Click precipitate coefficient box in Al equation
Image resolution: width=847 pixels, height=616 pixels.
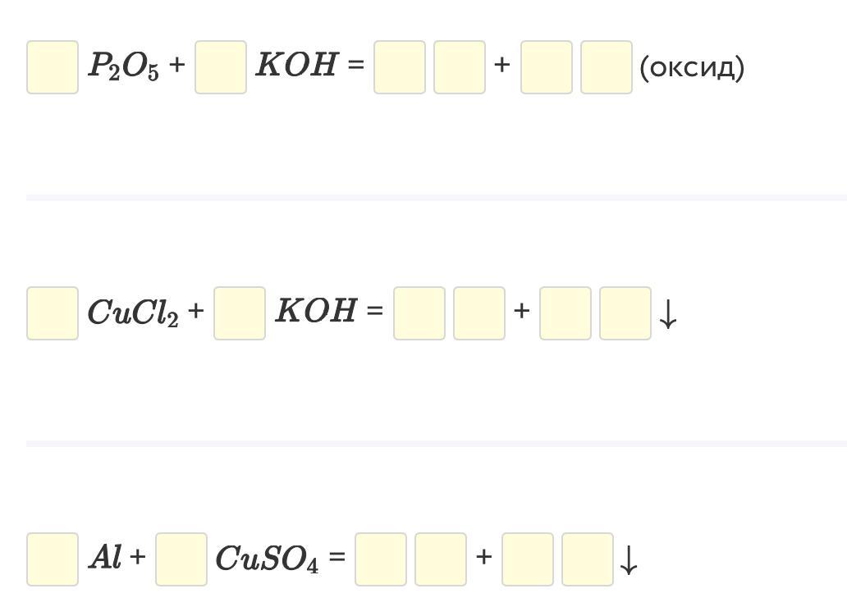(528, 559)
